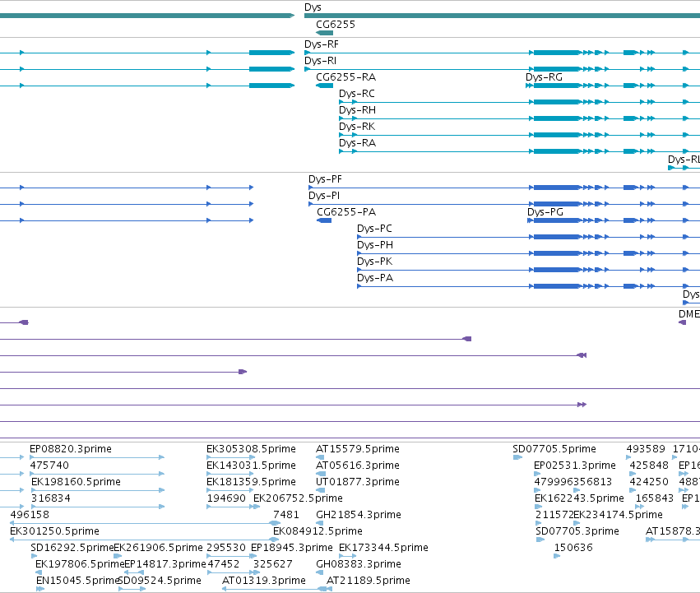Open the Dys-RH transcript label

[x=357, y=110]
